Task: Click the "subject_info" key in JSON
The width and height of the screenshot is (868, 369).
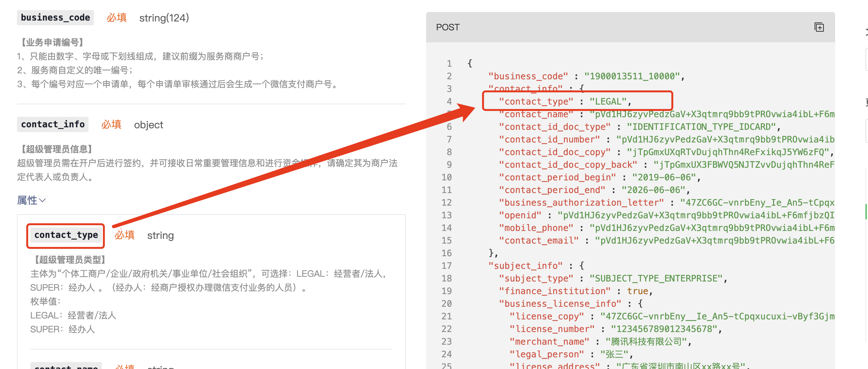Action: [x=525, y=266]
